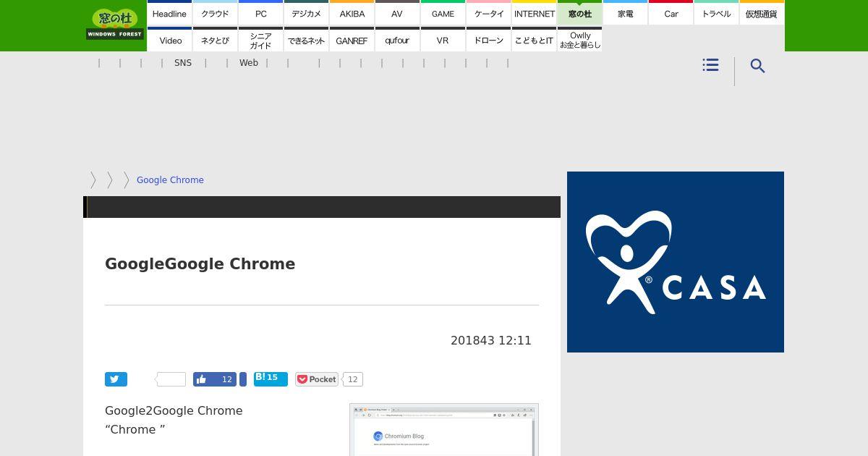Click the SNS category link
868x456 pixels.
[x=183, y=63]
